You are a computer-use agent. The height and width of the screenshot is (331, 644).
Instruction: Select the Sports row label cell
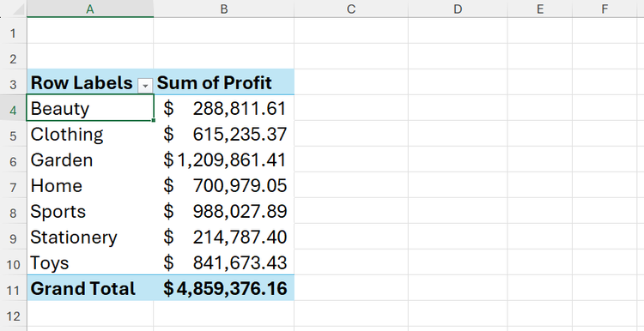(90, 211)
